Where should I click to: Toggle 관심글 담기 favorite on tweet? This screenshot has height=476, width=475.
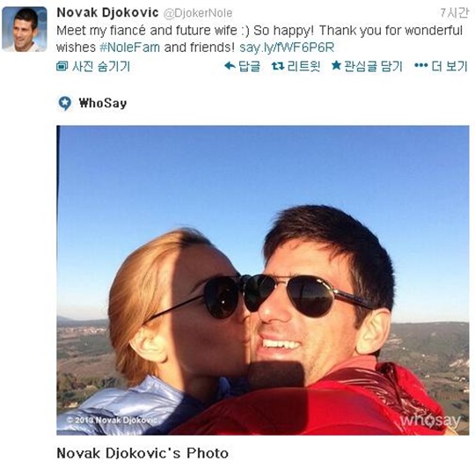pyautogui.click(x=367, y=66)
